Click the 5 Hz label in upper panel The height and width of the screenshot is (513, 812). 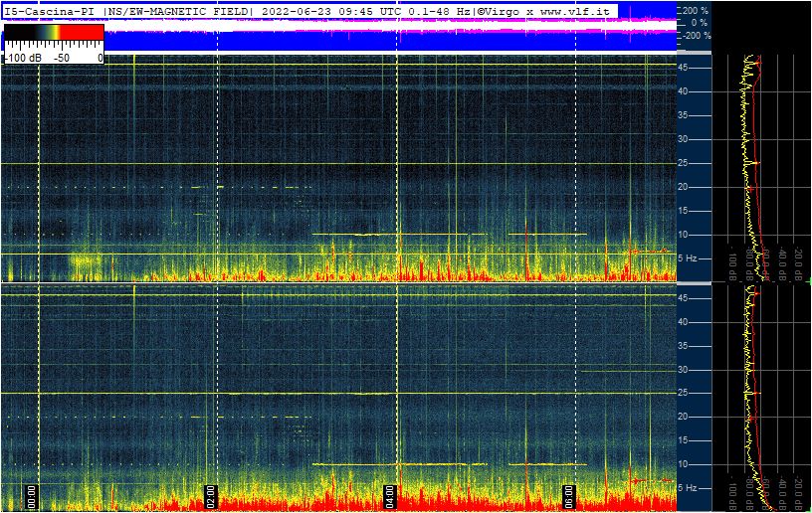pos(688,258)
